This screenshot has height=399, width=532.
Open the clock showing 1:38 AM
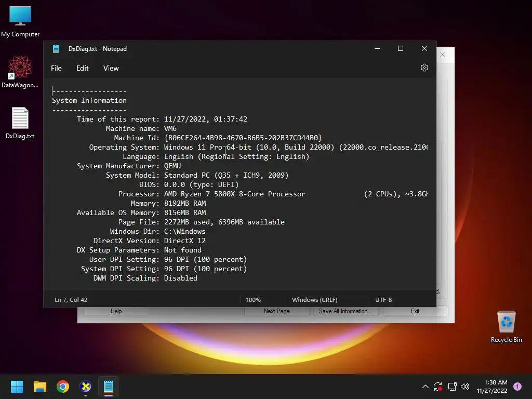pos(492,387)
